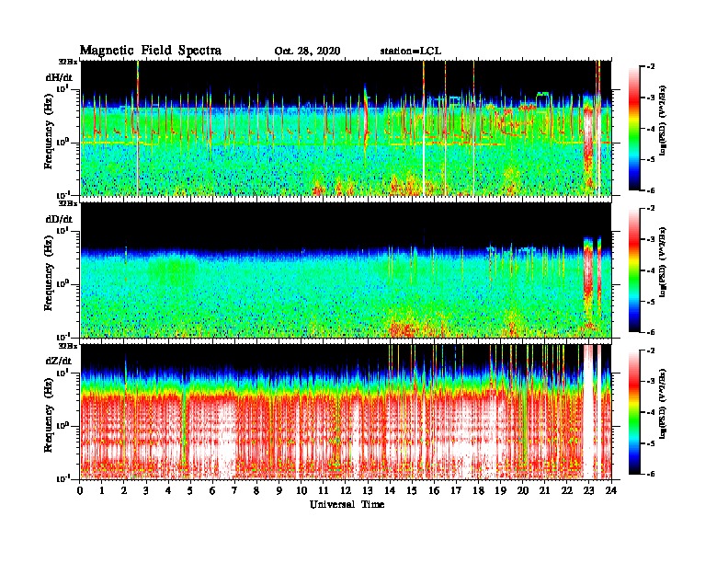Click hour tick label 15 on time axis
This screenshot has height=563, width=728.
pyautogui.click(x=412, y=490)
